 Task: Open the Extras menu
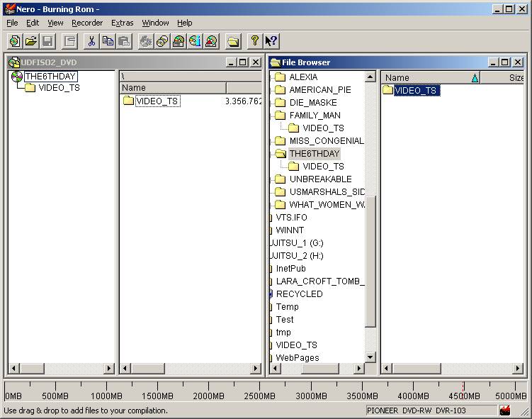click(x=122, y=23)
